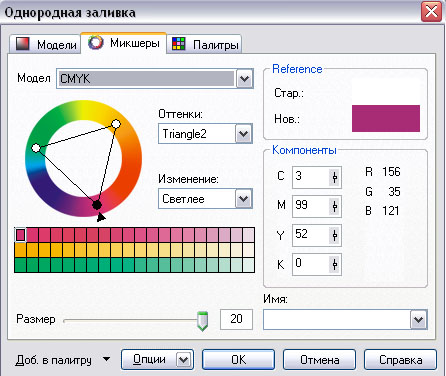Open the Имя color name dropdown
The image size is (446, 376).
[x=418, y=320]
